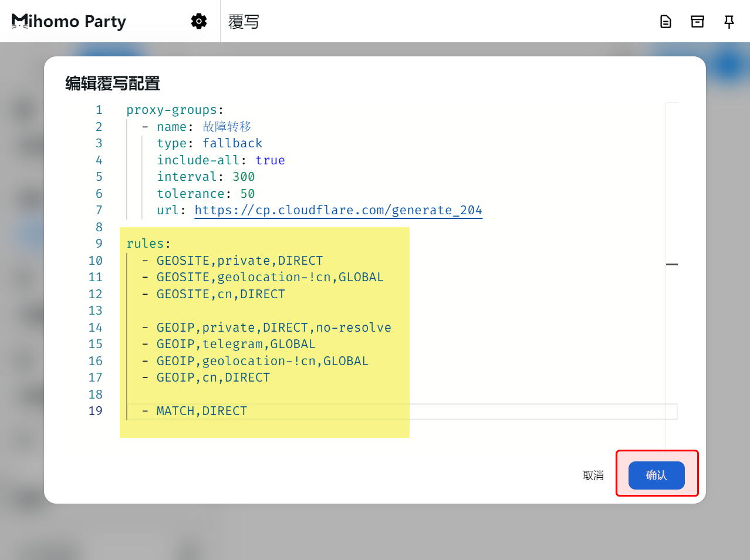Click the editor scrollbar position marker
The image size is (750, 560).
coord(671,264)
